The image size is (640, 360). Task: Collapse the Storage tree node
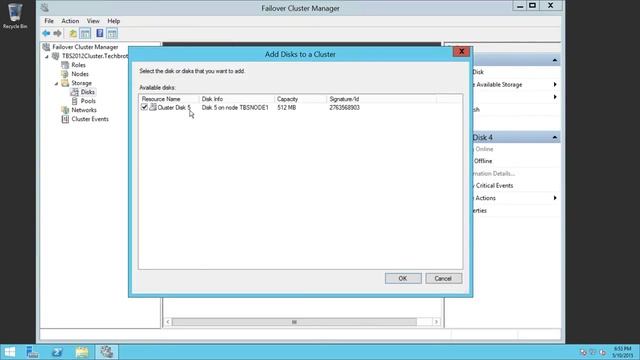coord(56,83)
